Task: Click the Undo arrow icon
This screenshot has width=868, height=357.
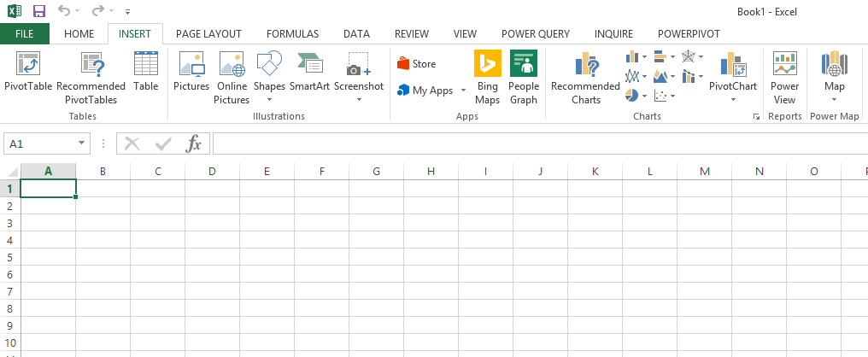Action: click(64, 10)
